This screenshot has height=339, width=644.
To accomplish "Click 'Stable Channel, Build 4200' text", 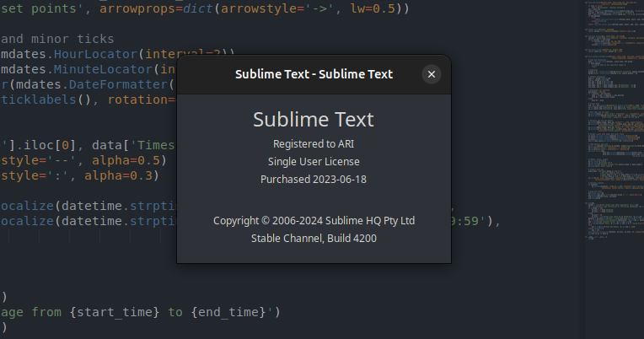I will 313,239.
